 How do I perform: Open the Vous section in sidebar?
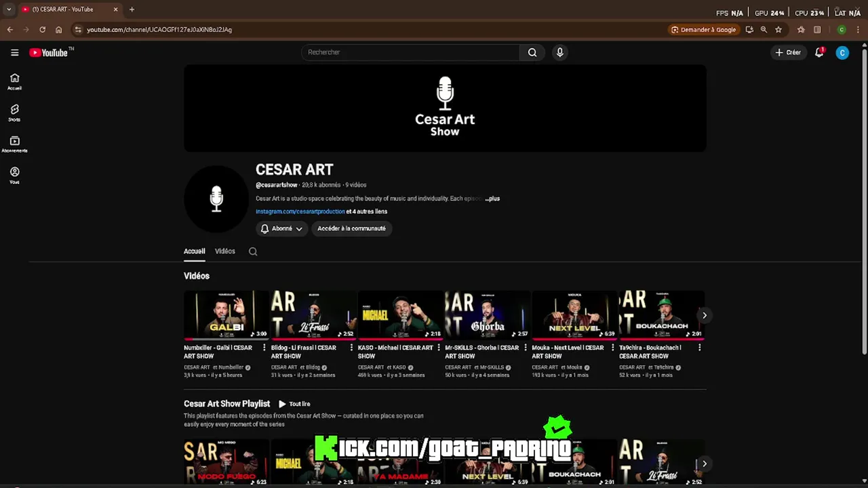click(14, 176)
